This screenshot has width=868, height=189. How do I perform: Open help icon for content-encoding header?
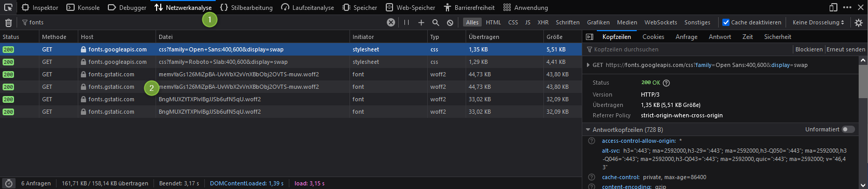point(592,186)
